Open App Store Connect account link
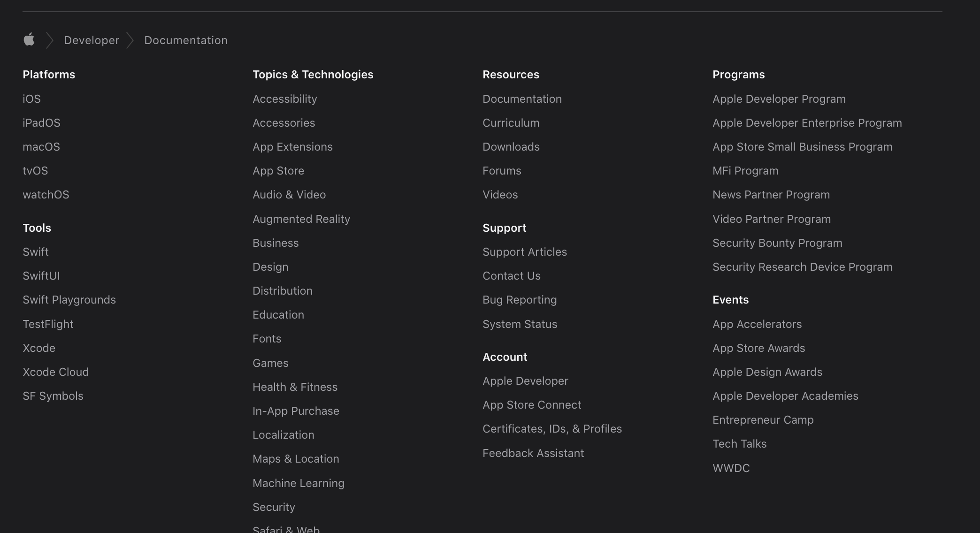 click(x=532, y=405)
